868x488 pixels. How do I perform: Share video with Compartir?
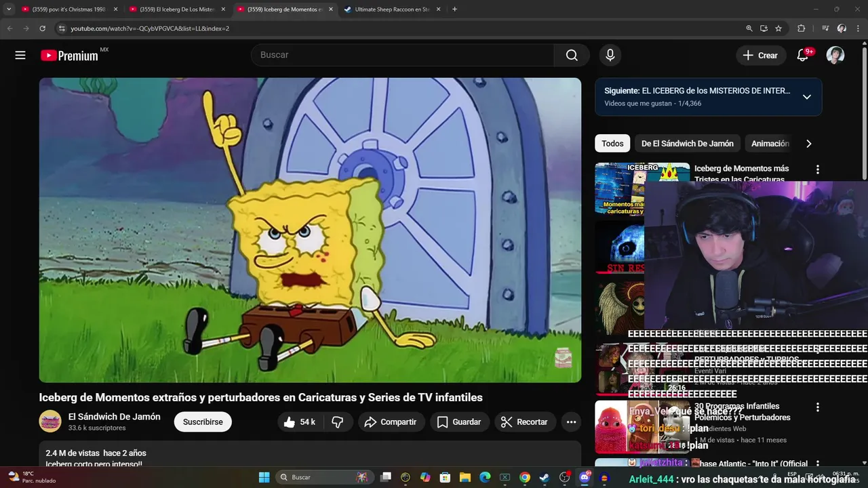point(391,422)
